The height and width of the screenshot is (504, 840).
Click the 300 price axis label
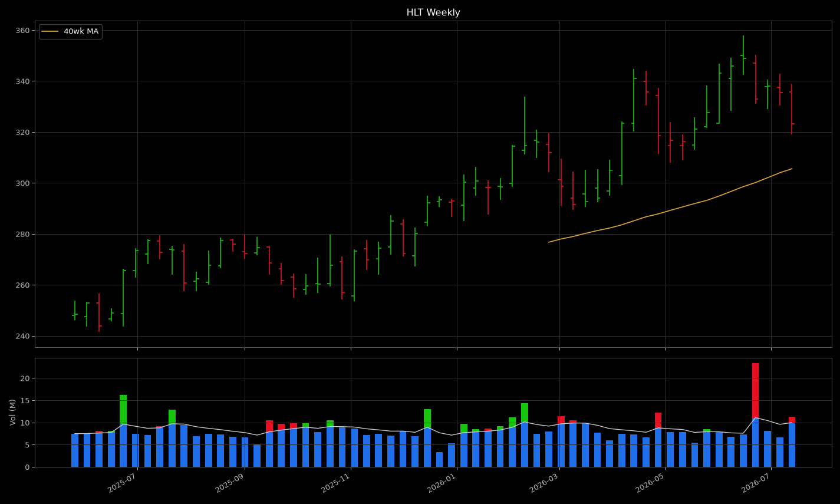[x=22, y=183]
